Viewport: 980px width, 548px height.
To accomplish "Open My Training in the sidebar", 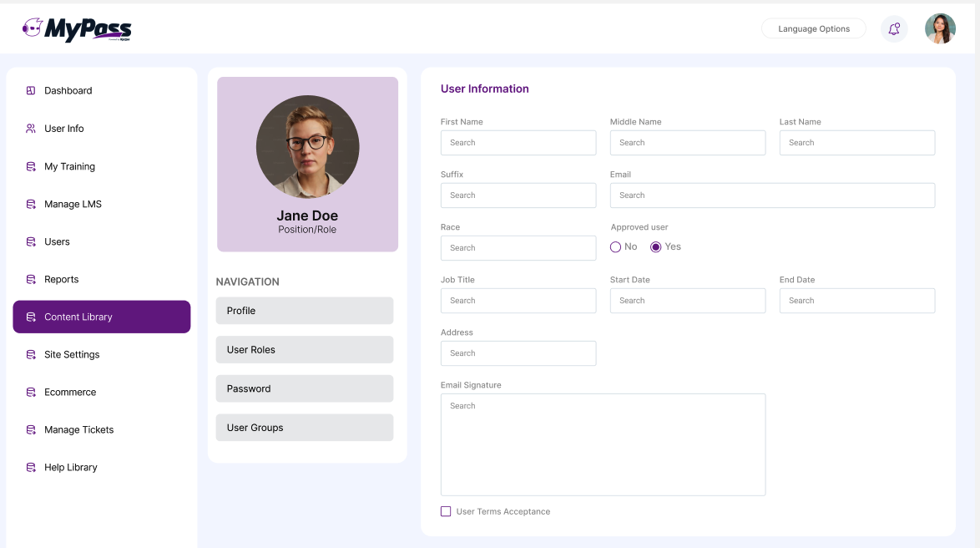I will coord(101,166).
